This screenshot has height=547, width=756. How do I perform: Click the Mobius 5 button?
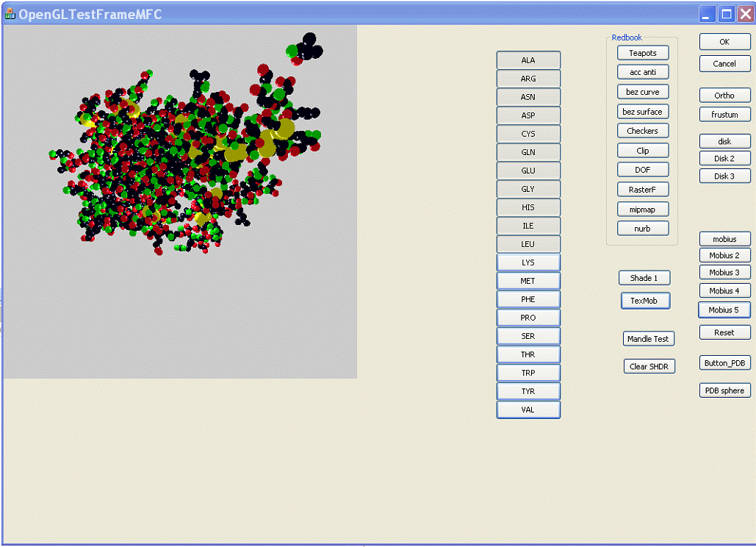point(724,310)
